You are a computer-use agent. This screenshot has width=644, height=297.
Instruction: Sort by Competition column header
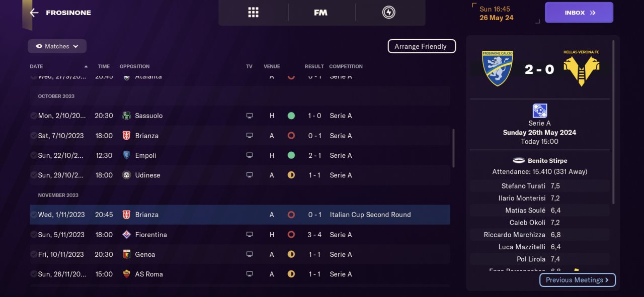pyautogui.click(x=346, y=66)
